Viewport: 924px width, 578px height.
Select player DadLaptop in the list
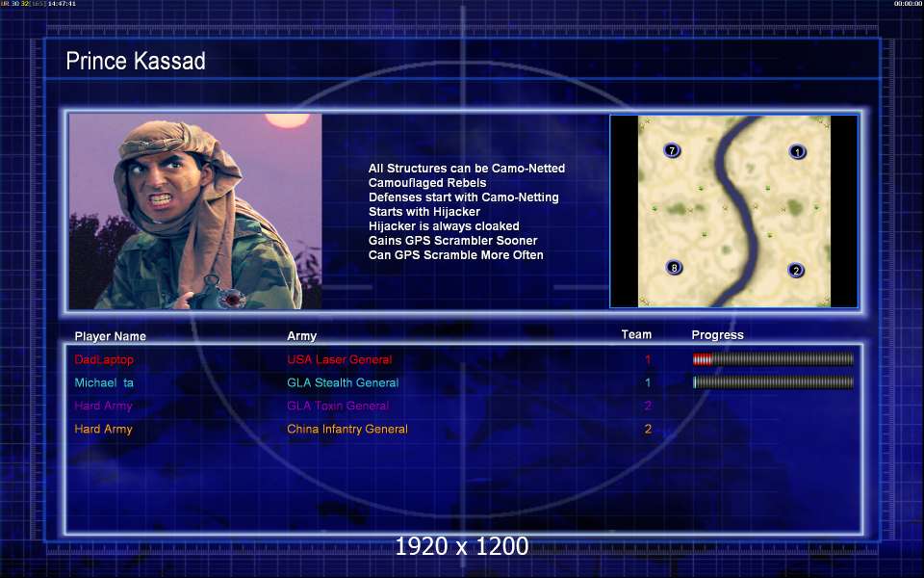(104, 359)
